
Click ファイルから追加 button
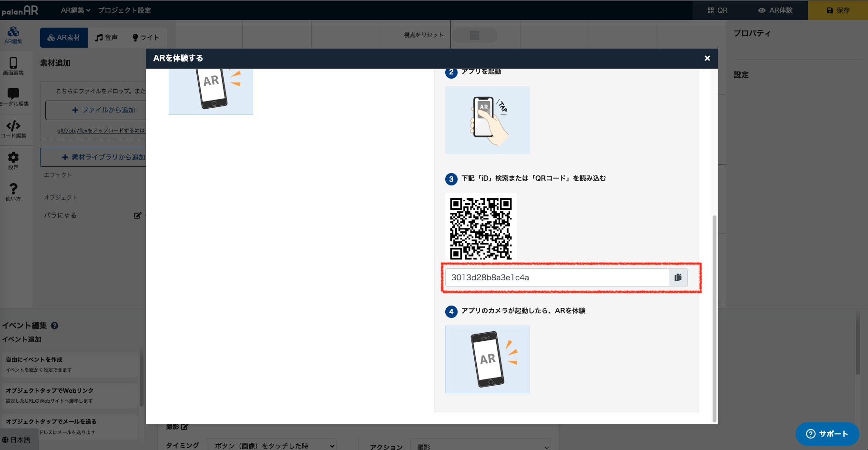click(x=96, y=110)
